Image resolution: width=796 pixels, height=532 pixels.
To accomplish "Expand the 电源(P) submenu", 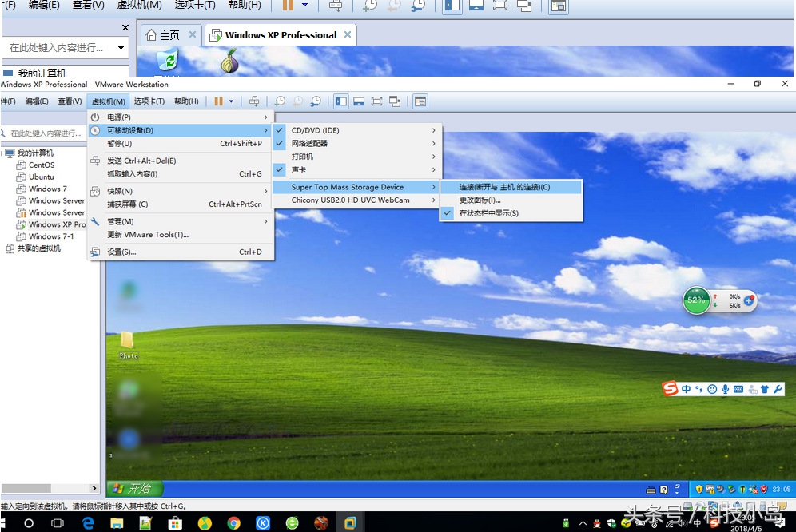I will pos(181,117).
